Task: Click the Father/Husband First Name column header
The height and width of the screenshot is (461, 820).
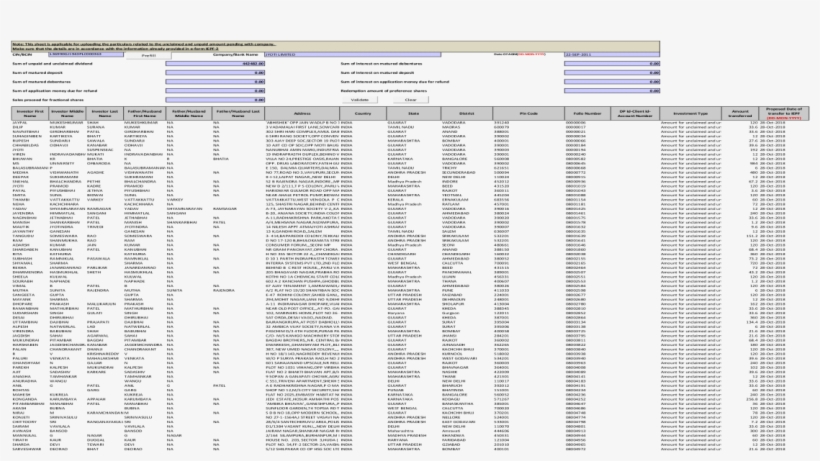Action: pos(144,113)
